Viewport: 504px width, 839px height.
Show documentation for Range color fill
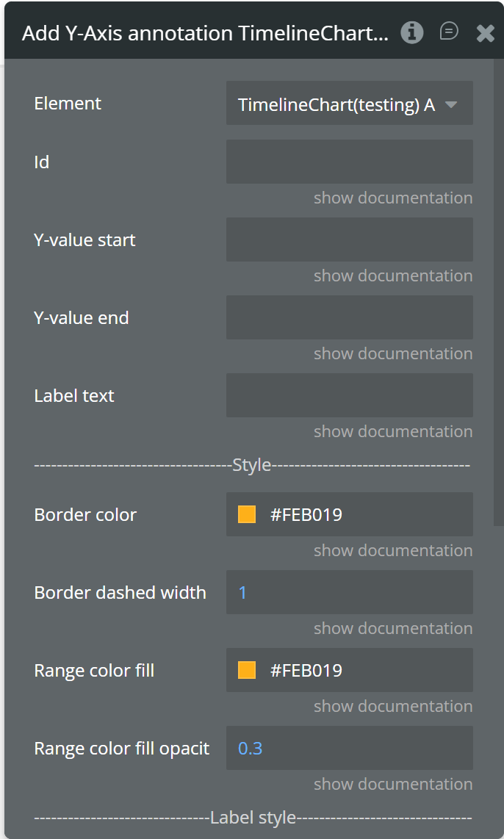tap(392, 706)
